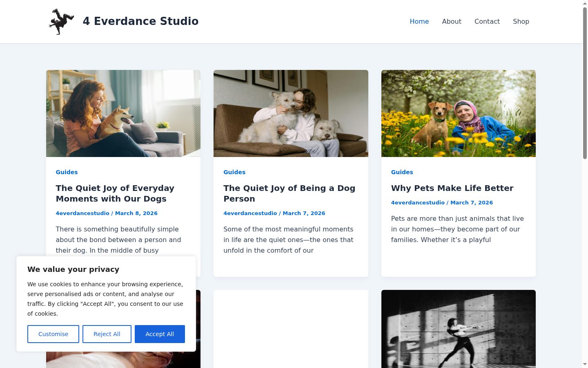Click author 4everdancestudio on March 8 post
The height and width of the screenshot is (368, 588).
click(82, 213)
